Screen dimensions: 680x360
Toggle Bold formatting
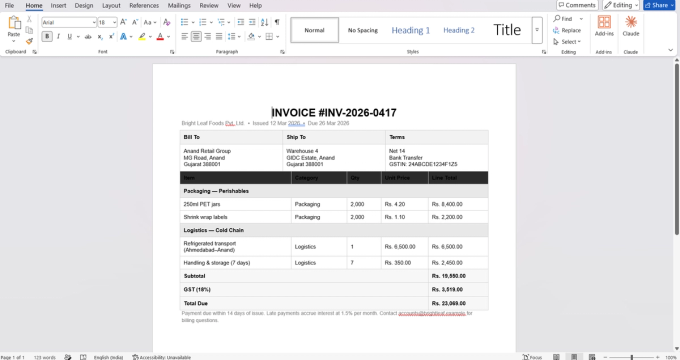coord(47,37)
